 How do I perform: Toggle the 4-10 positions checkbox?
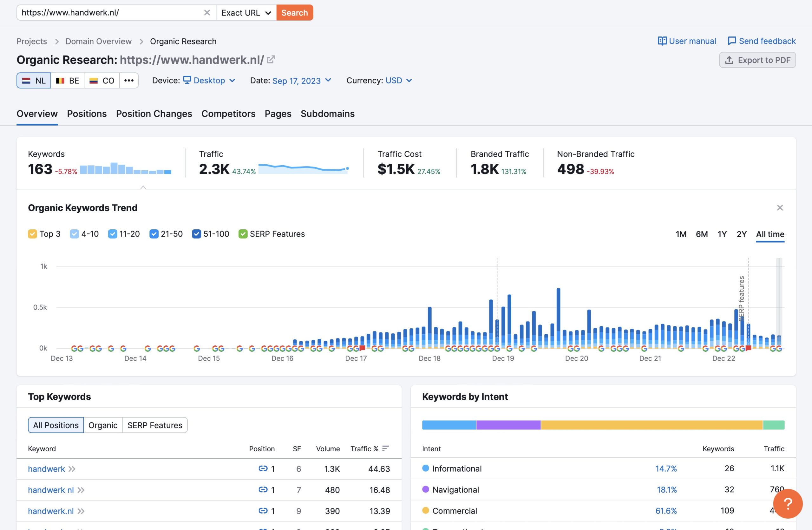[x=74, y=234]
